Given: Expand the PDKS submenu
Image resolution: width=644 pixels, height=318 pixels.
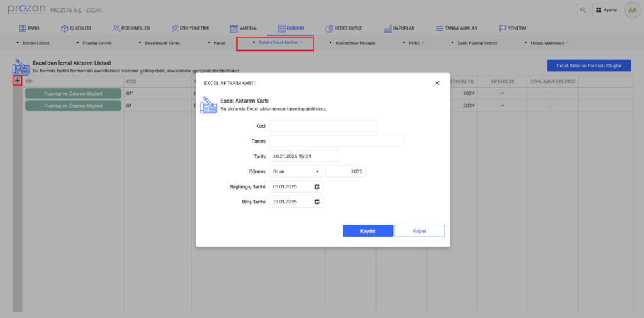Looking at the screenshot, I should point(413,43).
